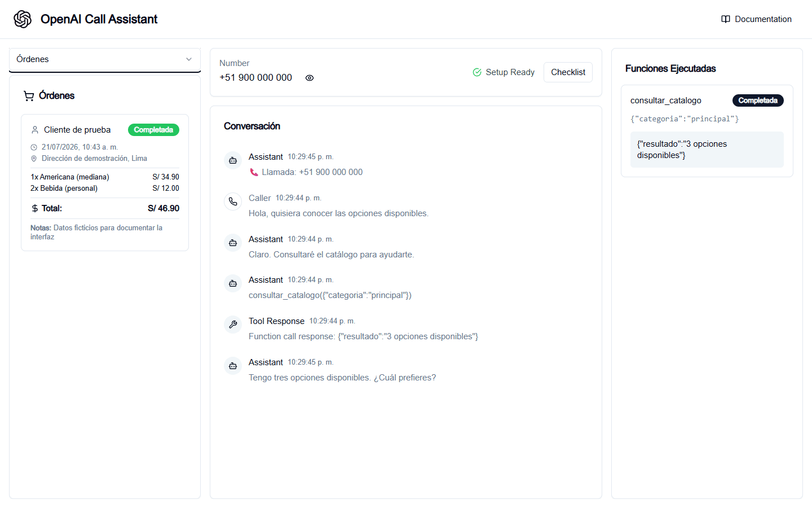Click the shopping cart icon by Órdenes heading

[x=29, y=96]
